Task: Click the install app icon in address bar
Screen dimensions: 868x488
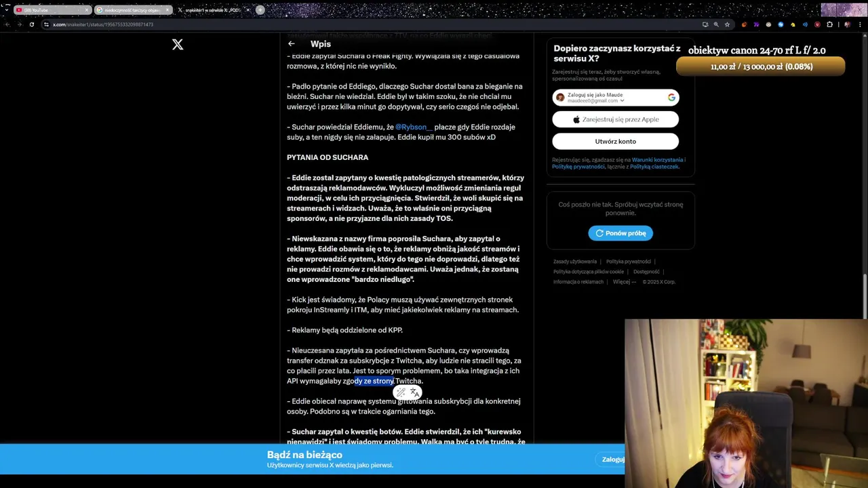Action: [705, 24]
